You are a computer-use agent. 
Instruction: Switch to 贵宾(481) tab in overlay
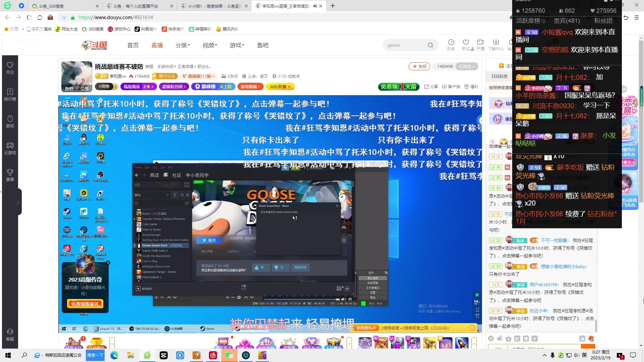tap(567, 21)
